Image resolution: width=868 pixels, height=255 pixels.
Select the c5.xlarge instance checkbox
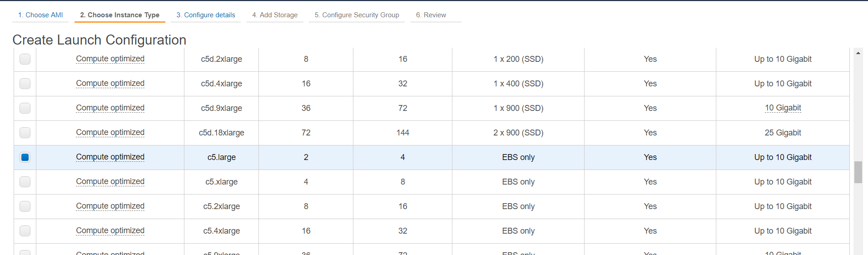pyautogui.click(x=25, y=182)
